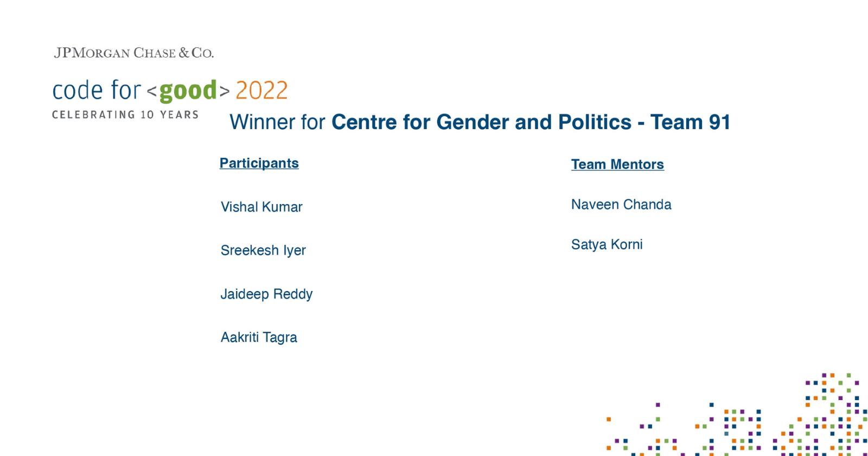Select participant name Sreekesh Iyer
868x456 pixels.
click(x=263, y=250)
